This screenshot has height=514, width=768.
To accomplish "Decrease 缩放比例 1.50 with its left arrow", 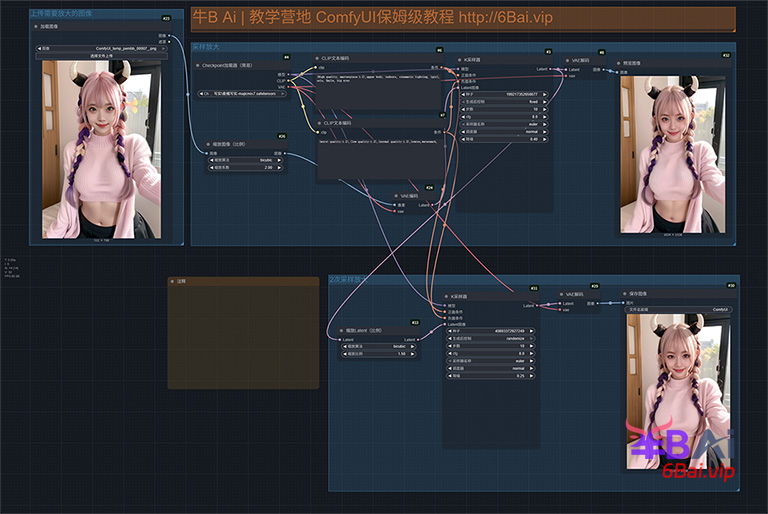I will tap(344, 354).
